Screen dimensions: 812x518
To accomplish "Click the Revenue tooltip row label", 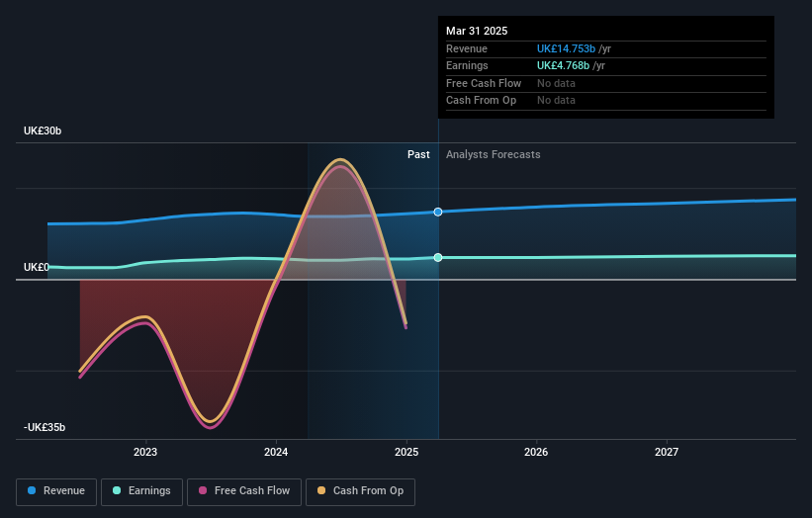I will pyautogui.click(x=467, y=48).
